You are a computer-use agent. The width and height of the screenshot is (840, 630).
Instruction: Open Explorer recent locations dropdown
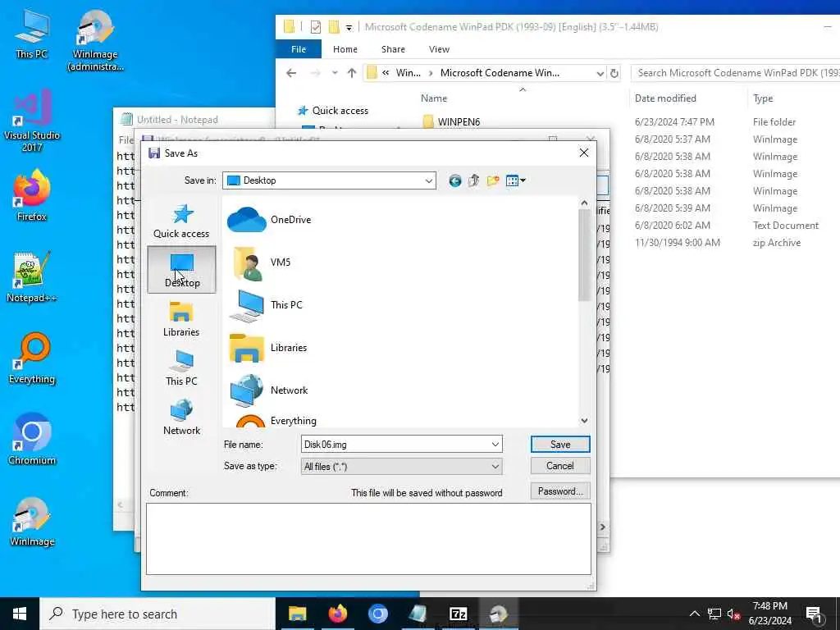point(335,73)
